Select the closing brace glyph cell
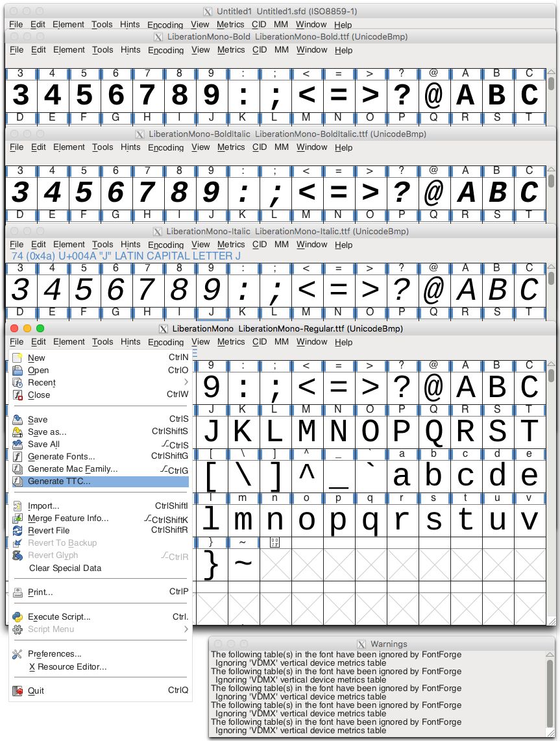 (x=212, y=564)
